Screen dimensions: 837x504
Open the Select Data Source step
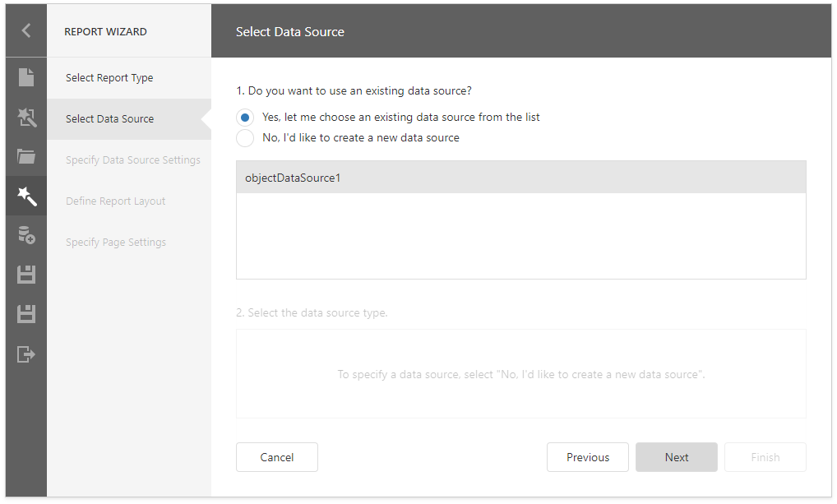pyautogui.click(x=109, y=119)
